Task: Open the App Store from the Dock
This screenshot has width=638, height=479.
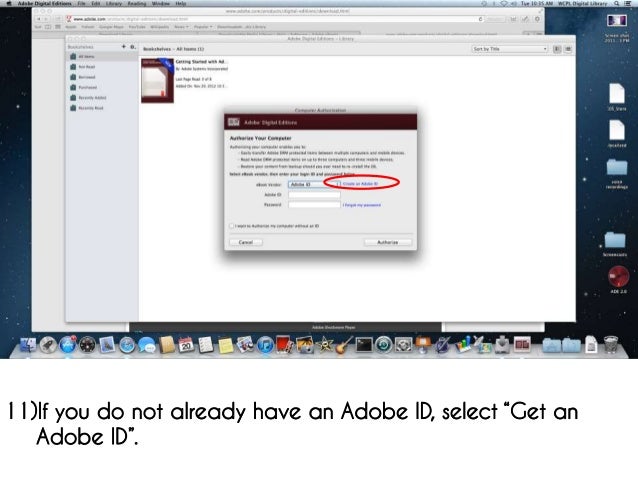Action: tap(68, 345)
